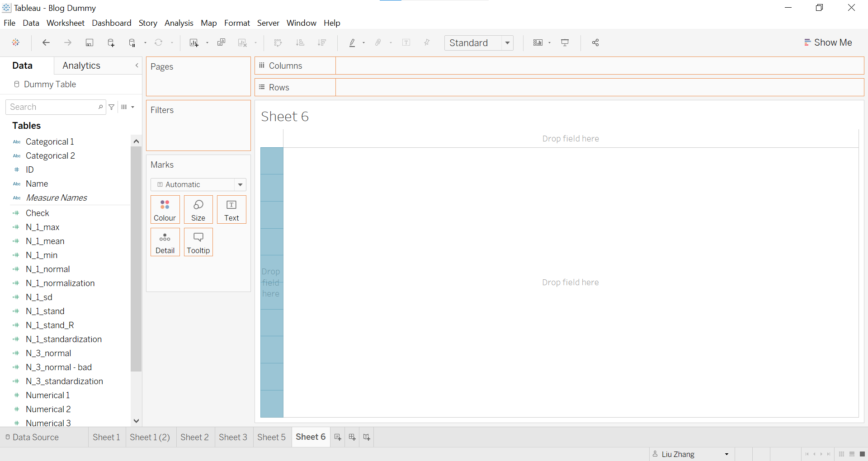Save the workbook using the disk icon
Image resolution: width=868 pixels, height=461 pixels.
point(90,42)
